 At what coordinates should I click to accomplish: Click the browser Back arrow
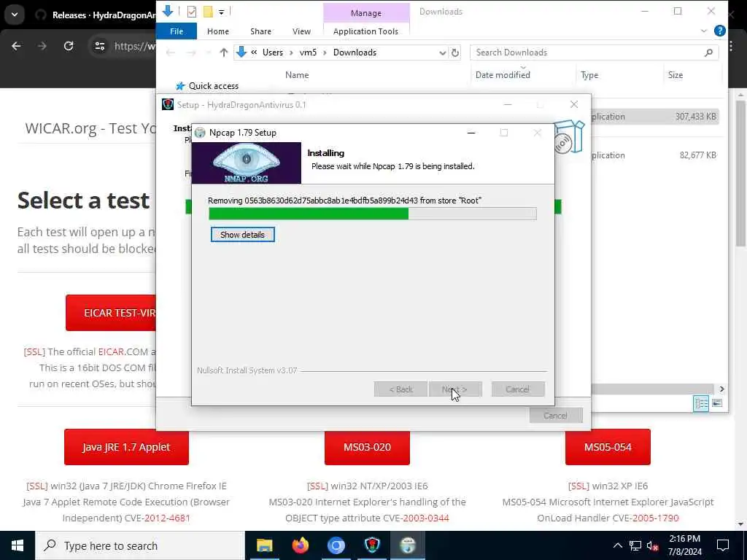(16, 46)
